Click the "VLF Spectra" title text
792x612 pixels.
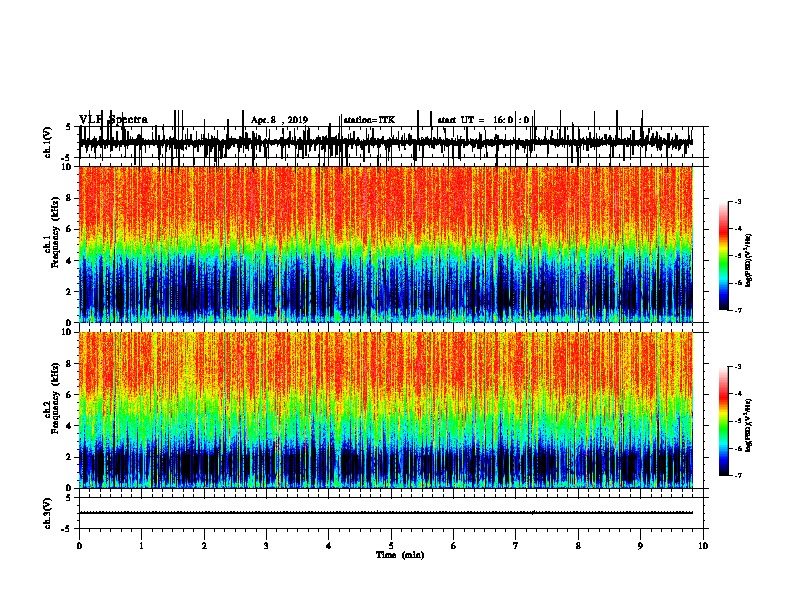point(113,120)
